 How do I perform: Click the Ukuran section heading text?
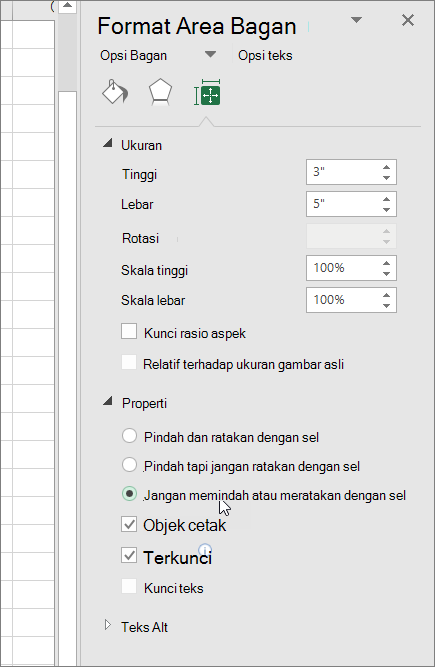(x=142, y=145)
